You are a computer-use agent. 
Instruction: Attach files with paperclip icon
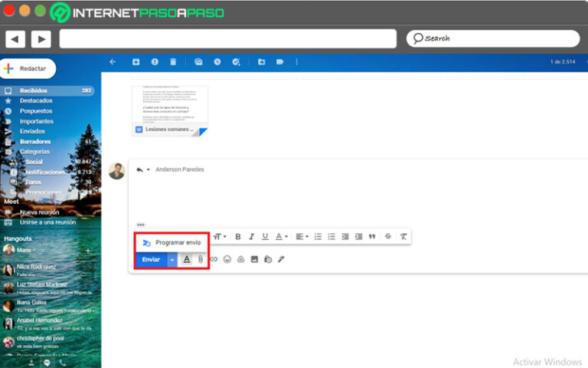pyautogui.click(x=201, y=259)
